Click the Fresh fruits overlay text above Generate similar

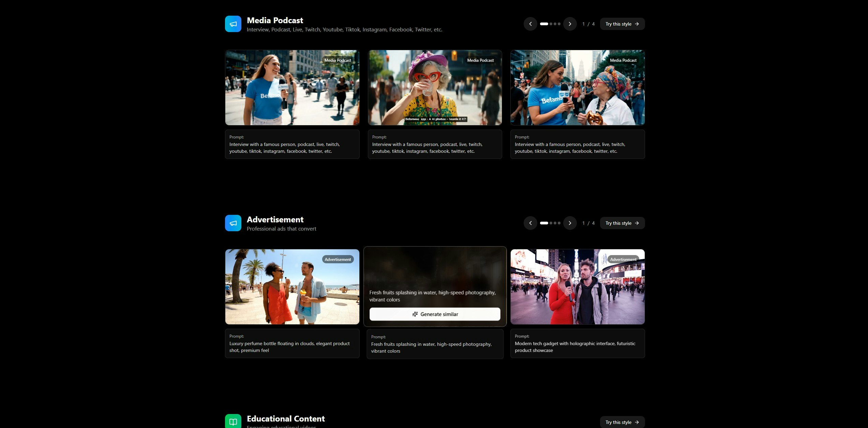pyautogui.click(x=432, y=296)
